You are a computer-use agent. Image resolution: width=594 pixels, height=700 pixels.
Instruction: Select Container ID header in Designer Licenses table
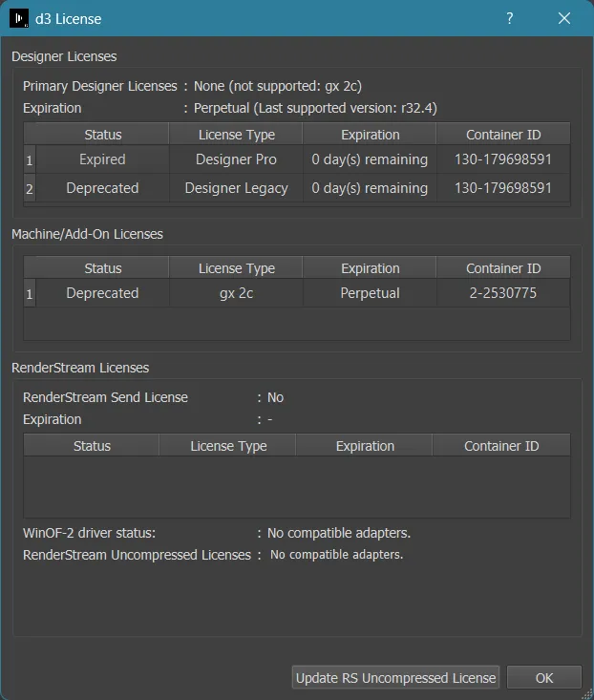[503, 135]
